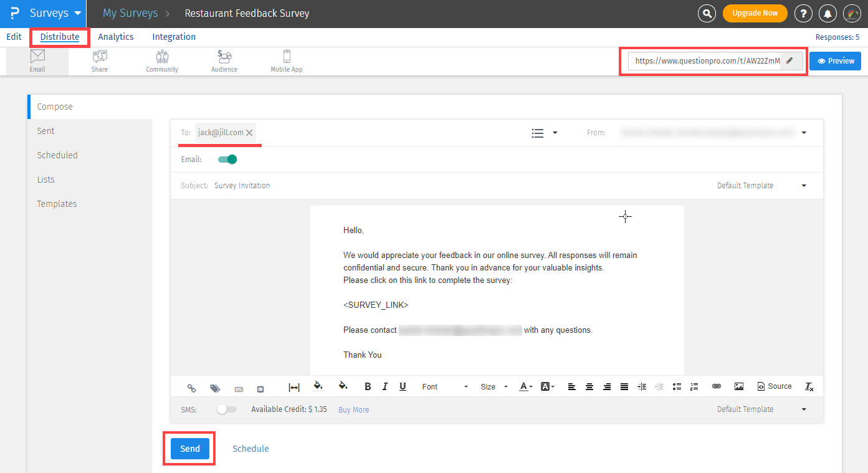Open the Community distribution option
Viewport: 868px width, 473px height.
(x=161, y=60)
